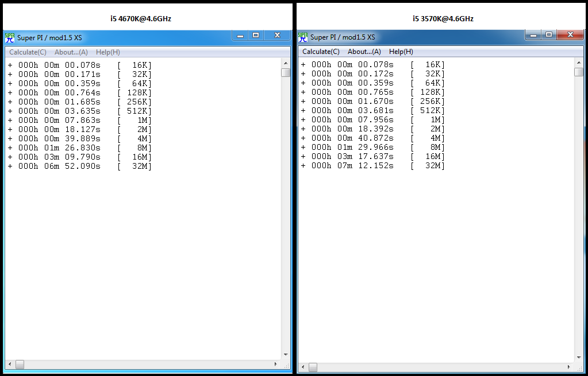
Task: Select the 07m 12.152s 32M result row
Action: [x=373, y=165]
